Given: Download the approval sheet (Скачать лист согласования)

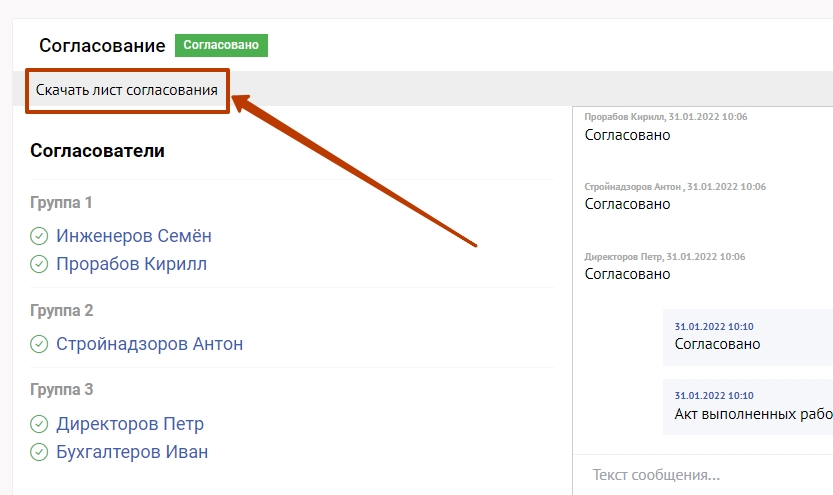Looking at the screenshot, I should (x=127, y=91).
